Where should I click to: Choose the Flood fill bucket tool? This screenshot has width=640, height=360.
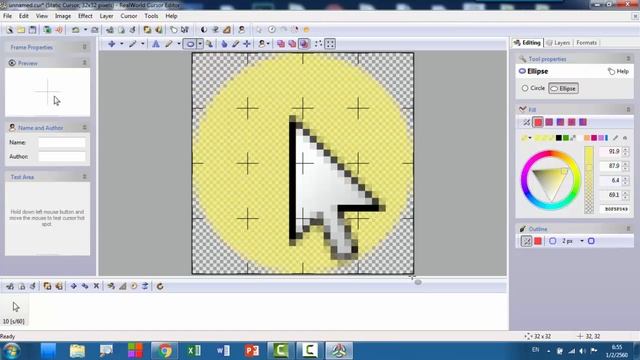224,44
